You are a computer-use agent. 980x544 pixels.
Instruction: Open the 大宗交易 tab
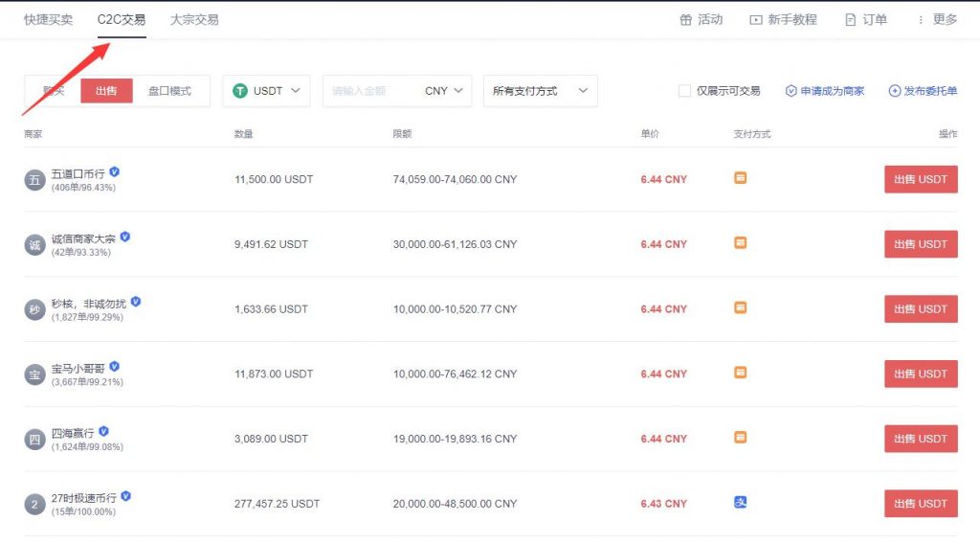(194, 19)
